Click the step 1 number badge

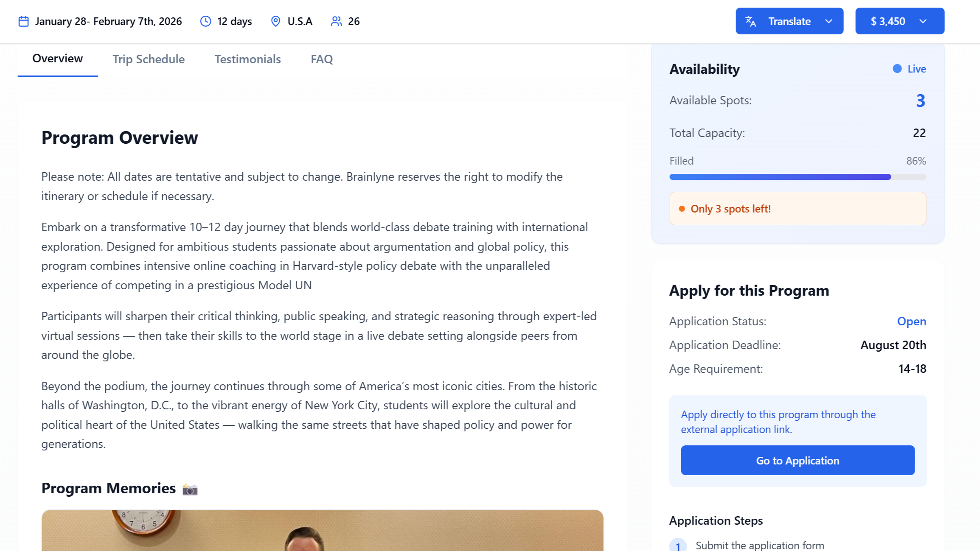pyautogui.click(x=678, y=545)
